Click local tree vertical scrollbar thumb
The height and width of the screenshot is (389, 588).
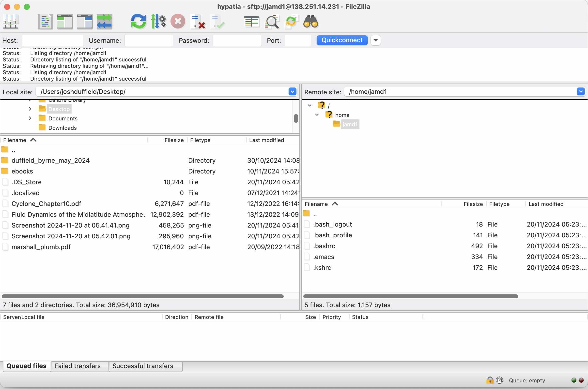(296, 118)
